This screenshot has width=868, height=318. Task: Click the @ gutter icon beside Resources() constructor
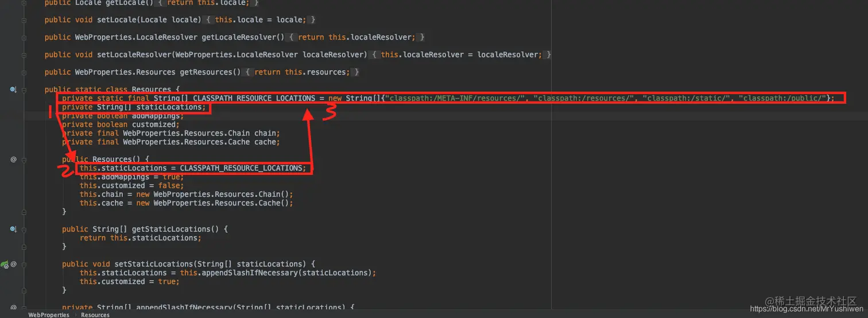pyautogui.click(x=13, y=160)
